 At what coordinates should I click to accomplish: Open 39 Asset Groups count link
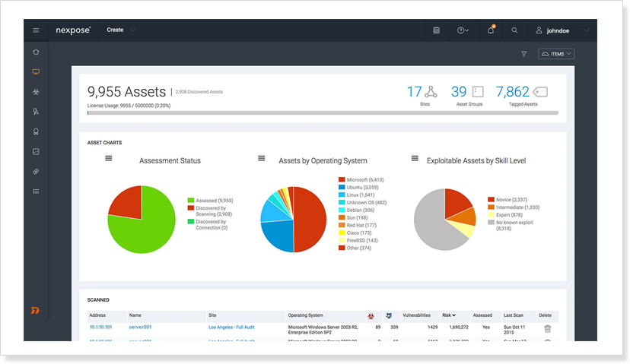pyautogui.click(x=459, y=92)
